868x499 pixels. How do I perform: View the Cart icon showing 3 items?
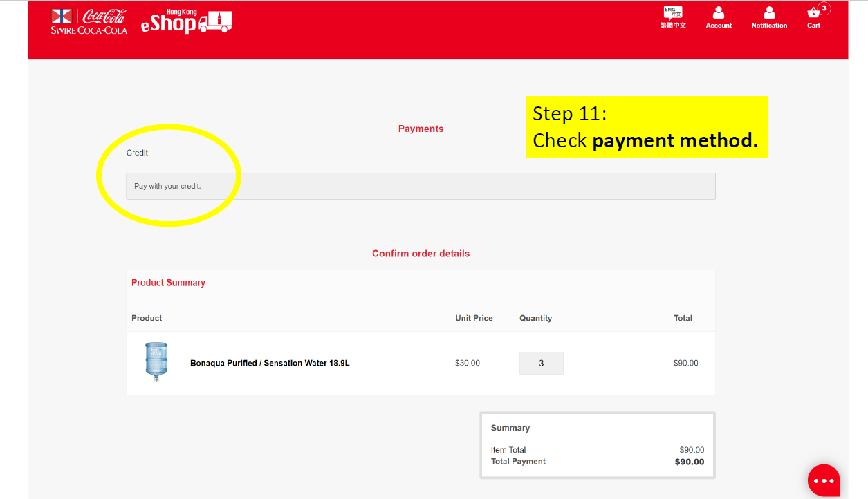click(813, 15)
